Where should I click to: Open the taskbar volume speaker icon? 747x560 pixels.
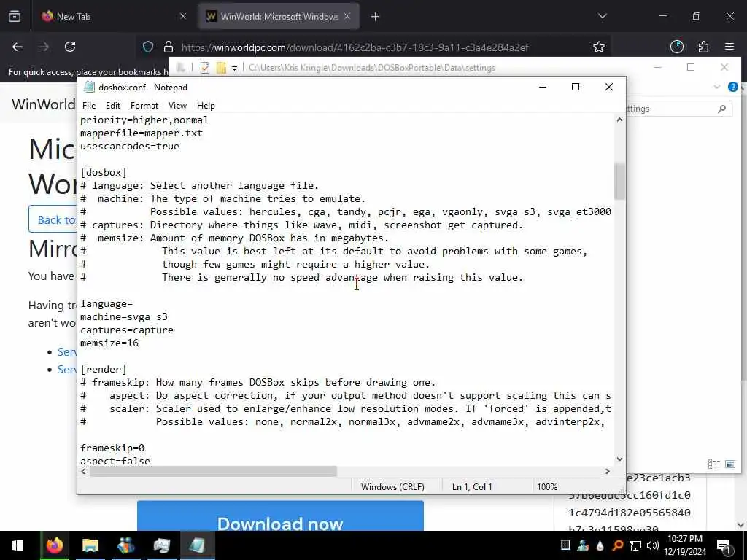tap(653, 545)
